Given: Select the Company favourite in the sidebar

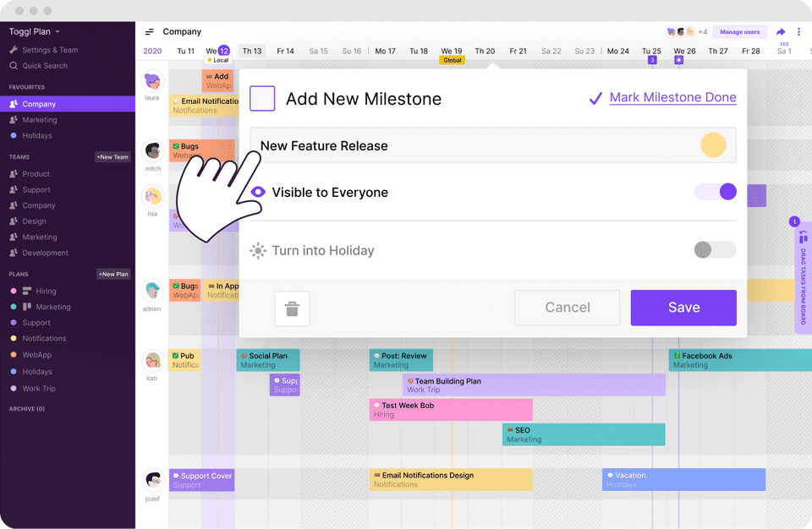Looking at the screenshot, I should 68,104.
